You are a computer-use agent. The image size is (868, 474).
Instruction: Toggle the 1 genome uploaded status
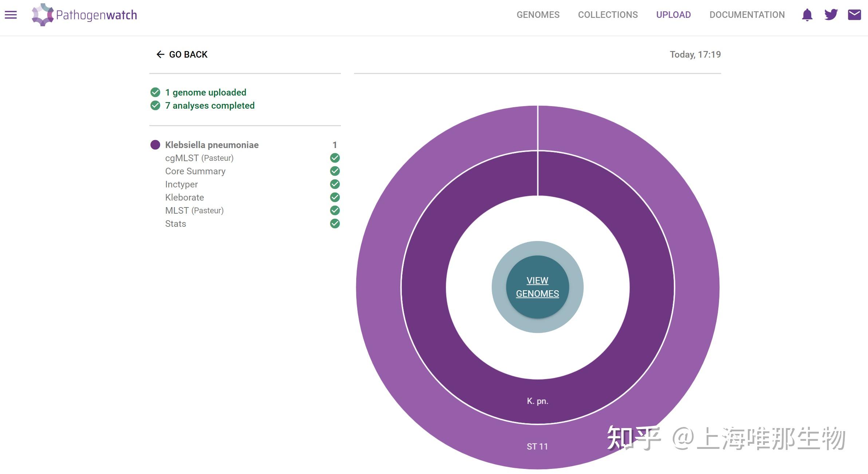point(155,92)
